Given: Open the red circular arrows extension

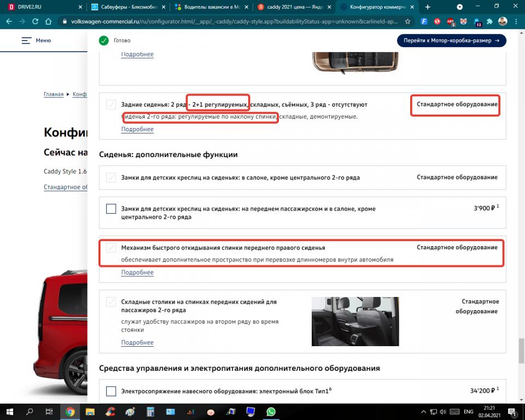Looking at the screenshot, I should coord(437,21).
